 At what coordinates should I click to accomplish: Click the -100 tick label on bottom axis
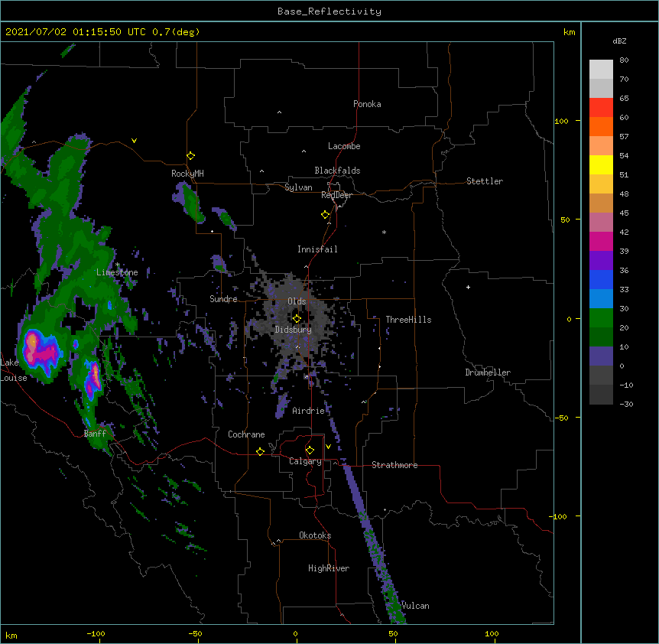coord(96,633)
